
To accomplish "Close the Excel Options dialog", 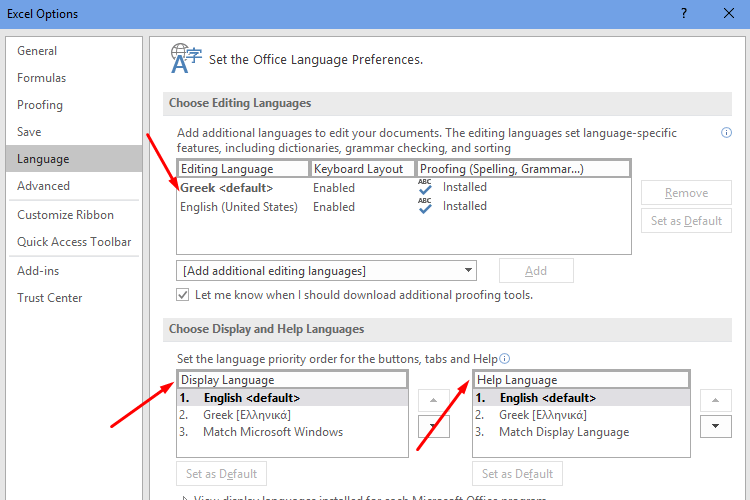I will pyautogui.click(x=728, y=13).
